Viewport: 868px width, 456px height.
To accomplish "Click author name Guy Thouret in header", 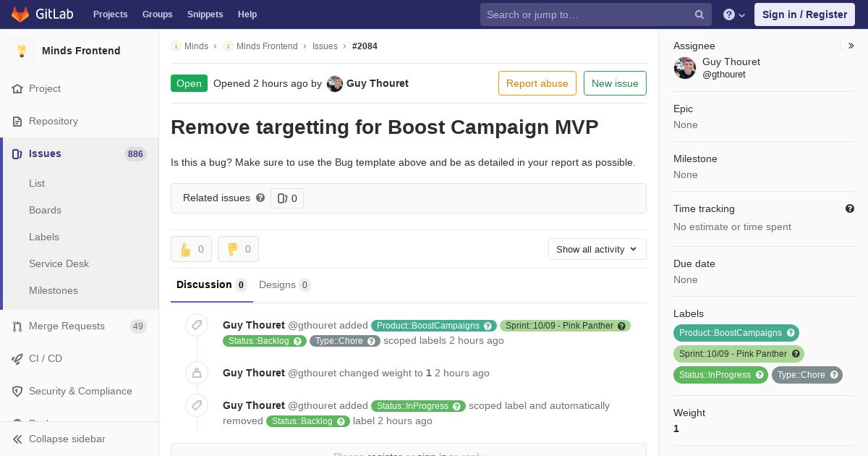I will [x=378, y=83].
